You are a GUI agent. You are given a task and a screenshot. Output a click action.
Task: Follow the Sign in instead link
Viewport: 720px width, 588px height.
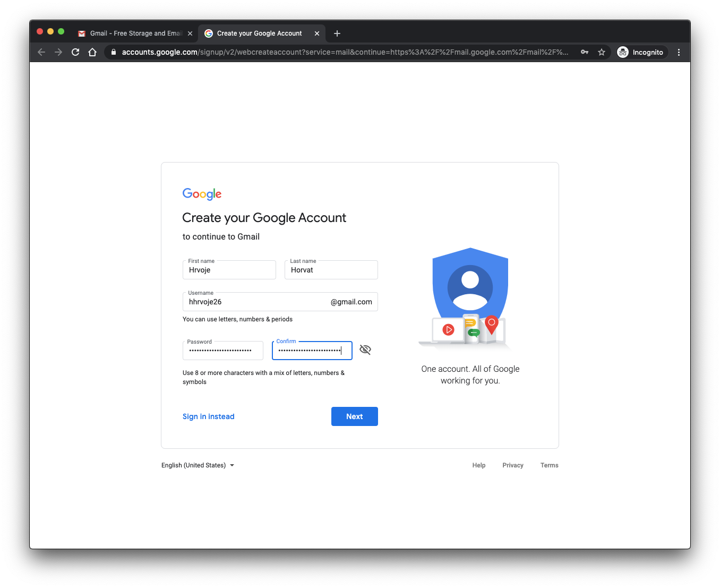click(x=208, y=416)
